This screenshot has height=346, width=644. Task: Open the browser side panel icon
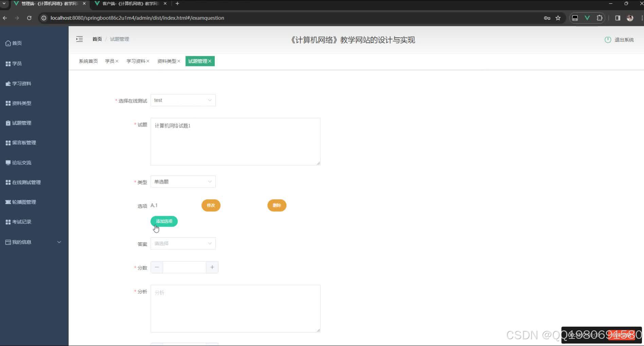(x=618, y=18)
